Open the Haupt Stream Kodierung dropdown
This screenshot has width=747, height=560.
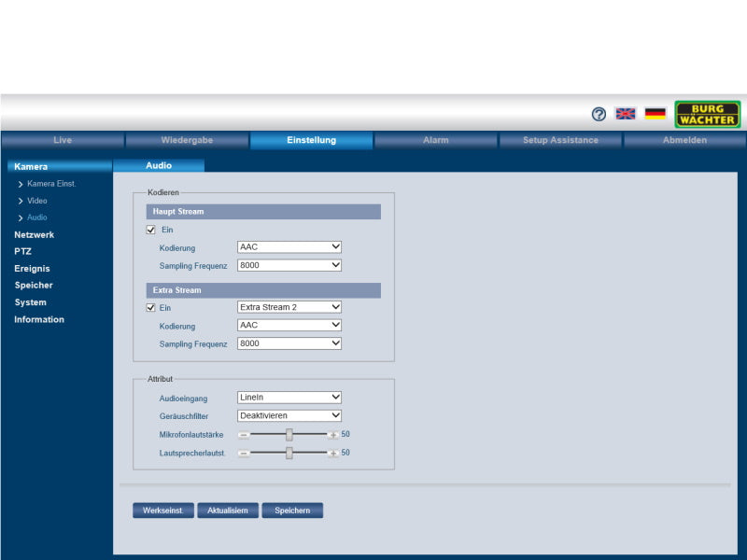(289, 247)
